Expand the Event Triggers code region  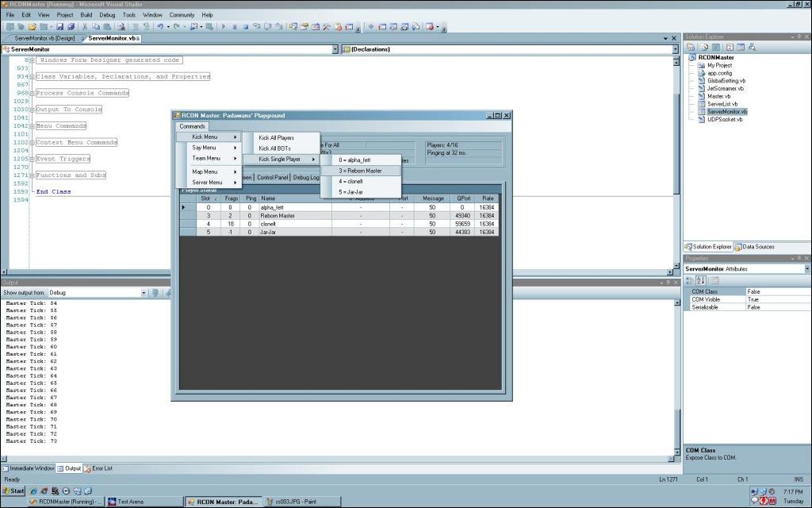pyautogui.click(x=32, y=160)
